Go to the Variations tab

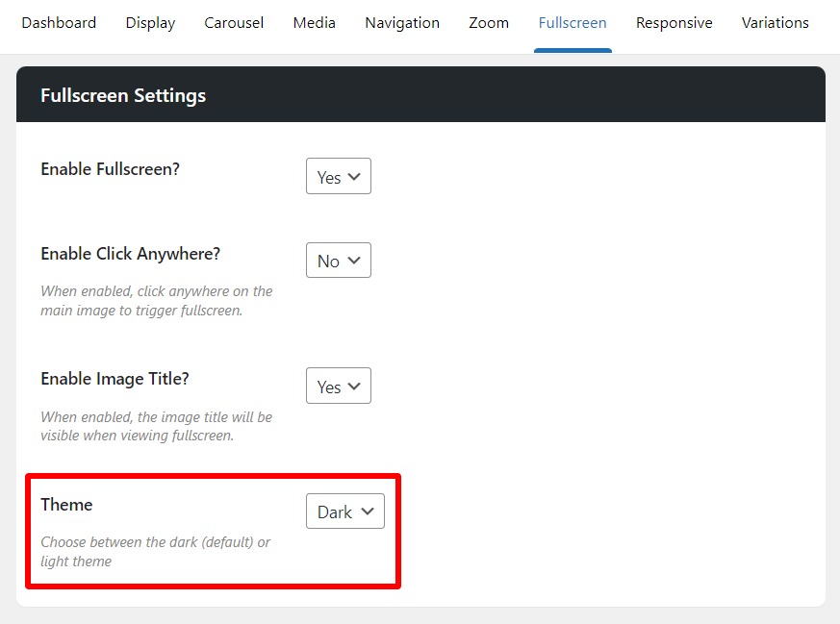coord(775,23)
